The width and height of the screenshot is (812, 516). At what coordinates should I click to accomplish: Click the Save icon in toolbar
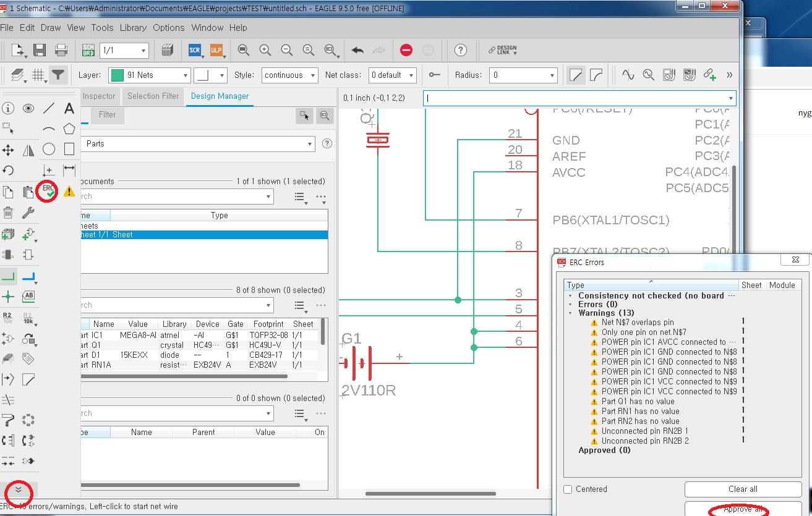click(x=40, y=50)
